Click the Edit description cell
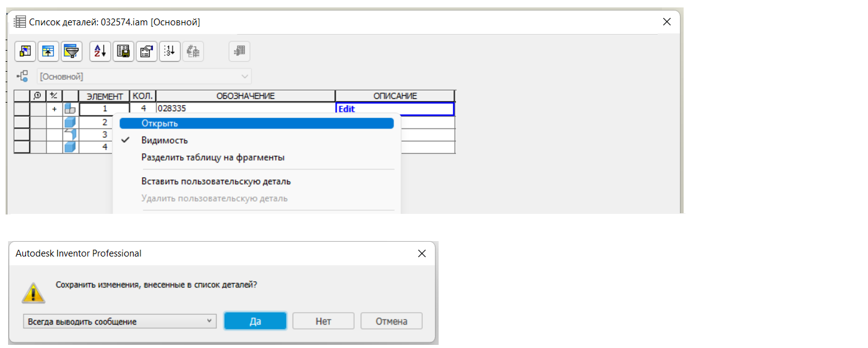 point(395,109)
